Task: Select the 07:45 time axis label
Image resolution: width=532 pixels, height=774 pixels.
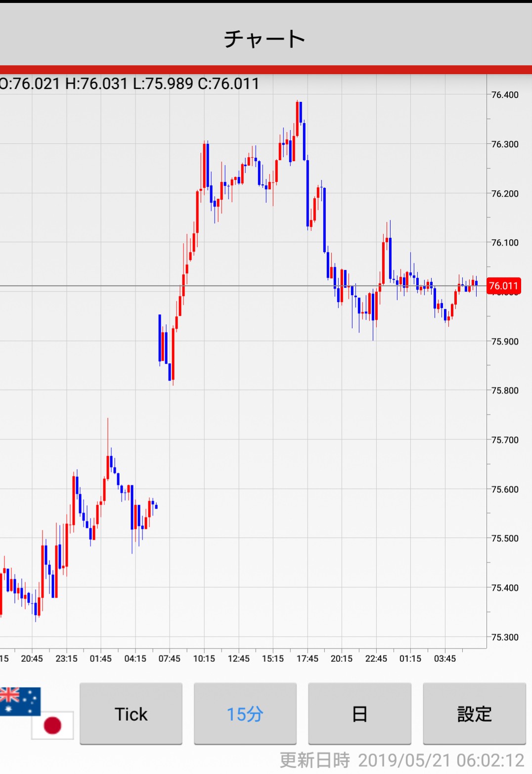Action: coord(169,658)
